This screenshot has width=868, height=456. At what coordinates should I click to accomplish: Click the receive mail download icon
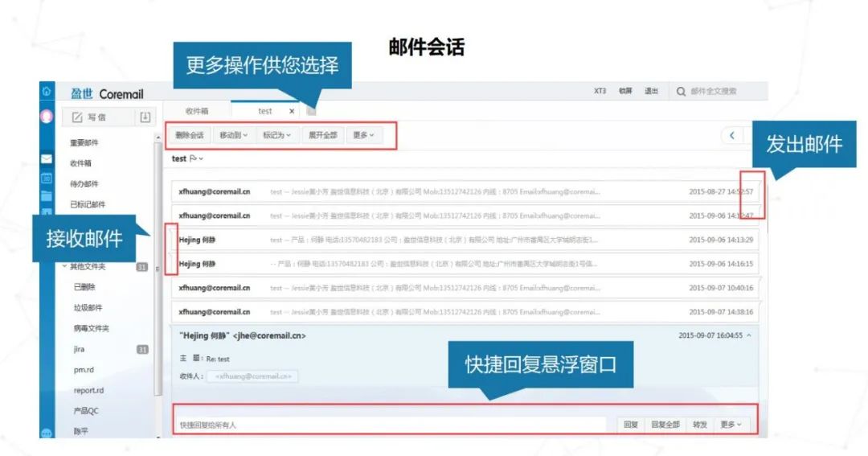(145, 117)
